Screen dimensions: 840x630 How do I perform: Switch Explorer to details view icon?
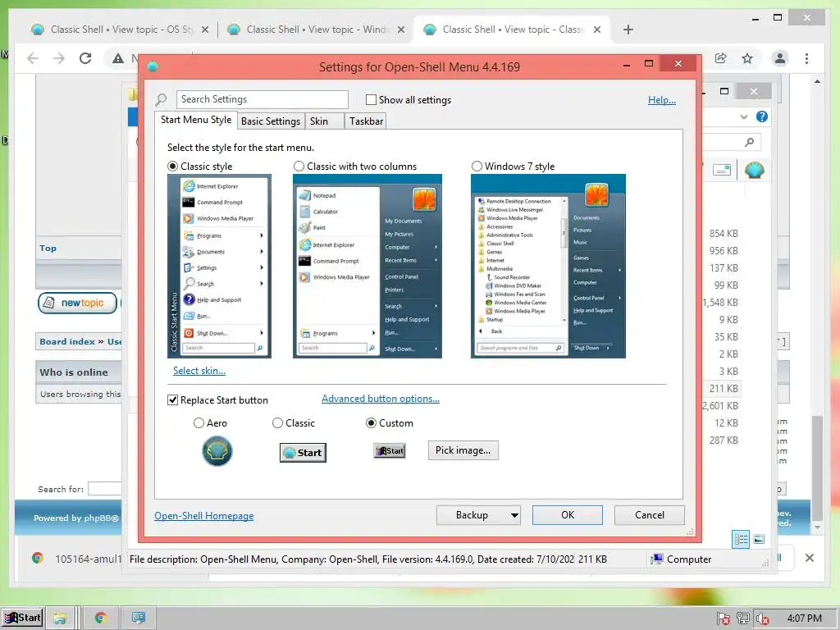pos(741,539)
